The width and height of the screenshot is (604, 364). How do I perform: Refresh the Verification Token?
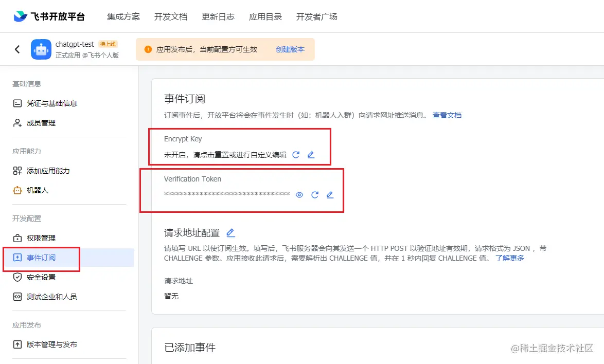(x=315, y=195)
